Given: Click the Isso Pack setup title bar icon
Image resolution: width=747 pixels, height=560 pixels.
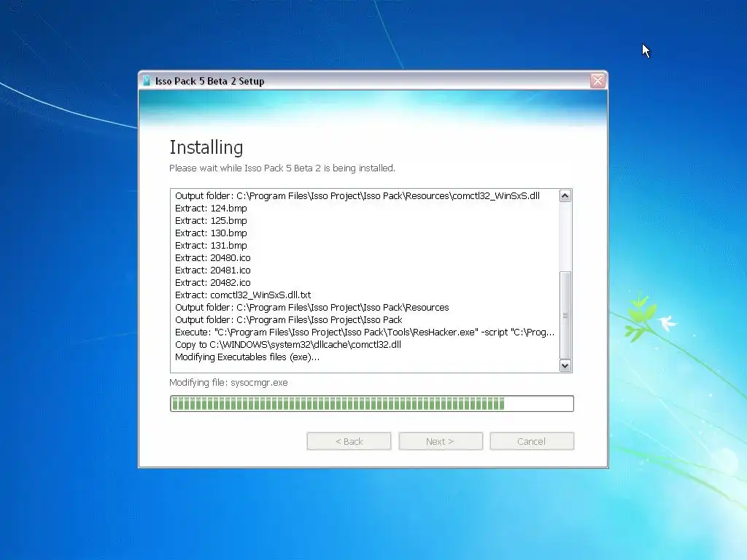Looking at the screenshot, I should click(147, 81).
